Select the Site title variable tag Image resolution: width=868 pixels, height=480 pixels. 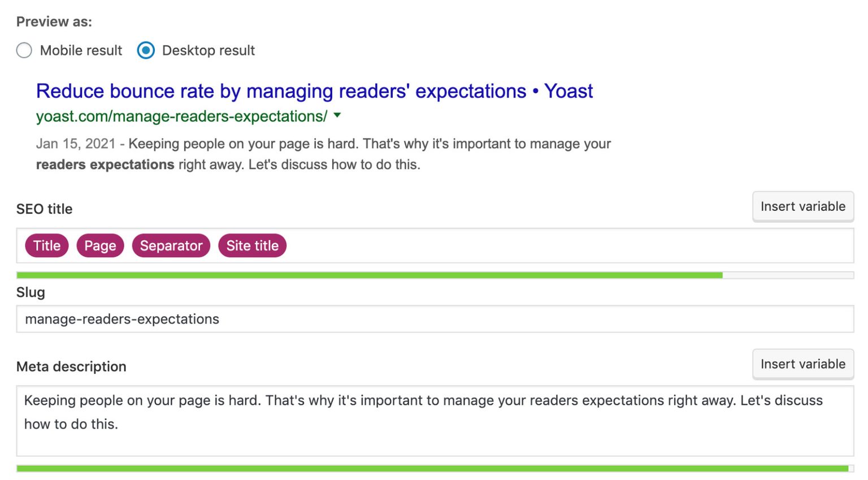pos(252,246)
